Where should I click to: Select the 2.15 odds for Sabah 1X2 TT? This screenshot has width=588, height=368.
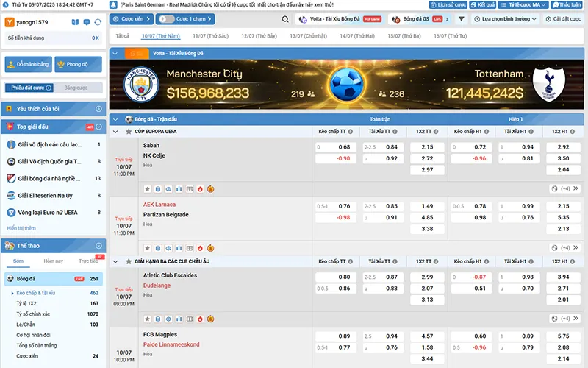pos(427,147)
